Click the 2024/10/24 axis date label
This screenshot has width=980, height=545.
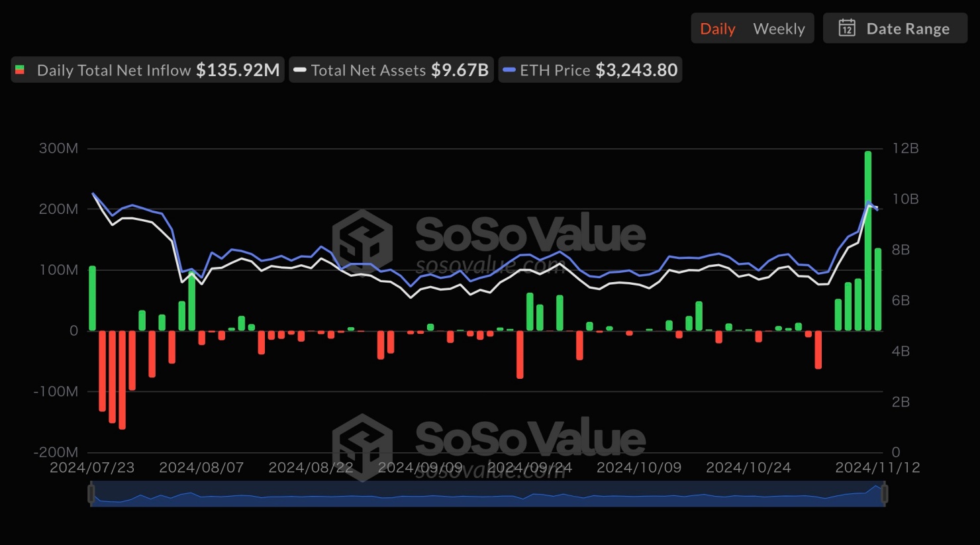[x=748, y=468]
